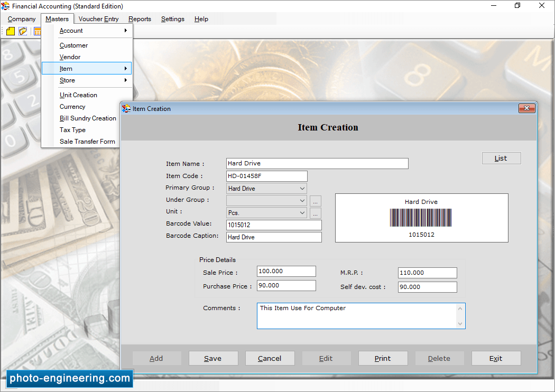Close the Item Creation dialog with red X
The image size is (555, 392).
tap(526, 108)
